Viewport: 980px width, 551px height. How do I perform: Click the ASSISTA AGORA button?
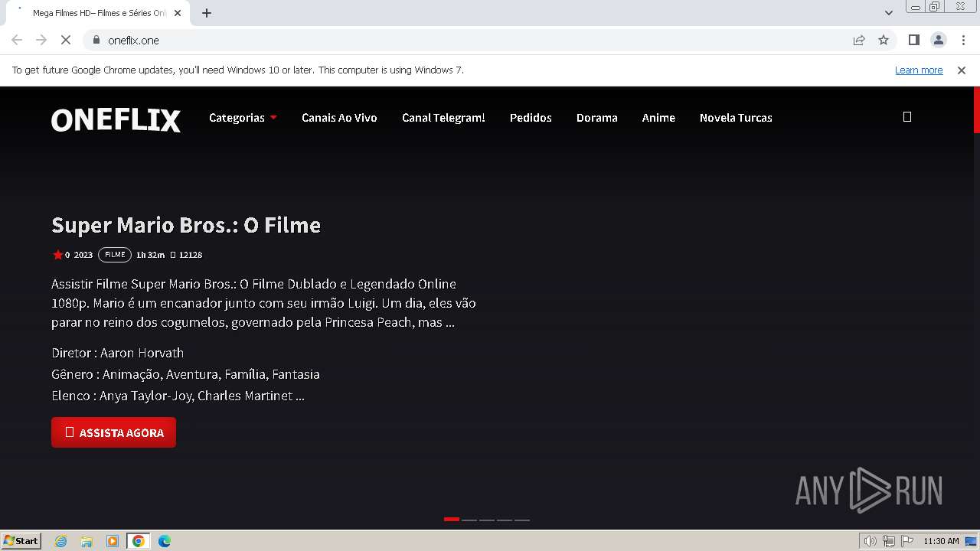pos(113,432)
